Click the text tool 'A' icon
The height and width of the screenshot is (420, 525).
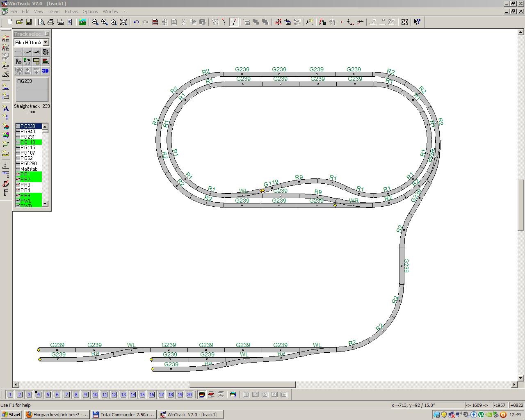point(6,109)
